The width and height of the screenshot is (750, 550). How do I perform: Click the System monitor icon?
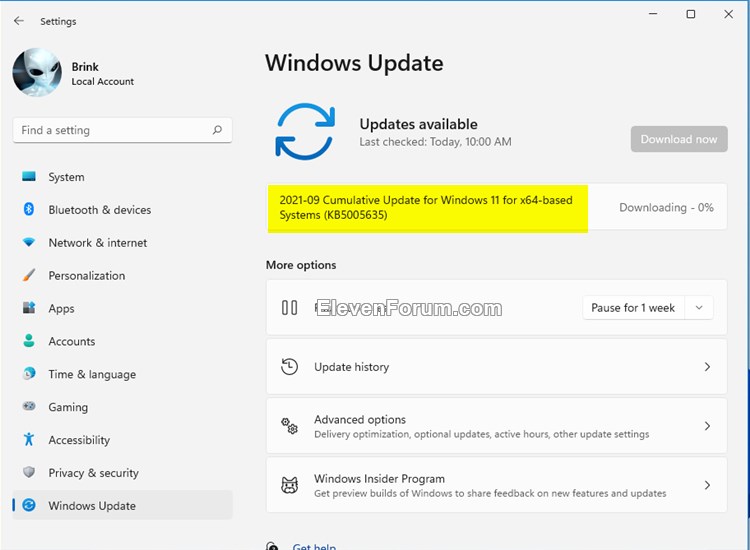[29, 176]
